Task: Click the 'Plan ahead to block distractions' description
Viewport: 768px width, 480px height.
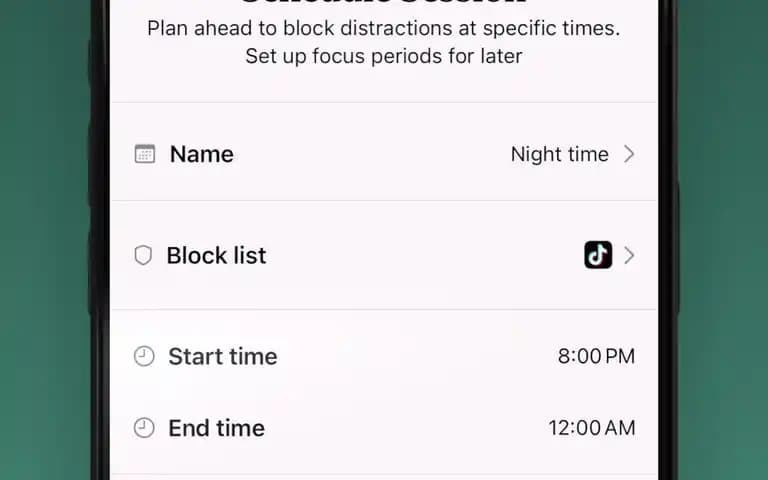Action: [384, 28]
